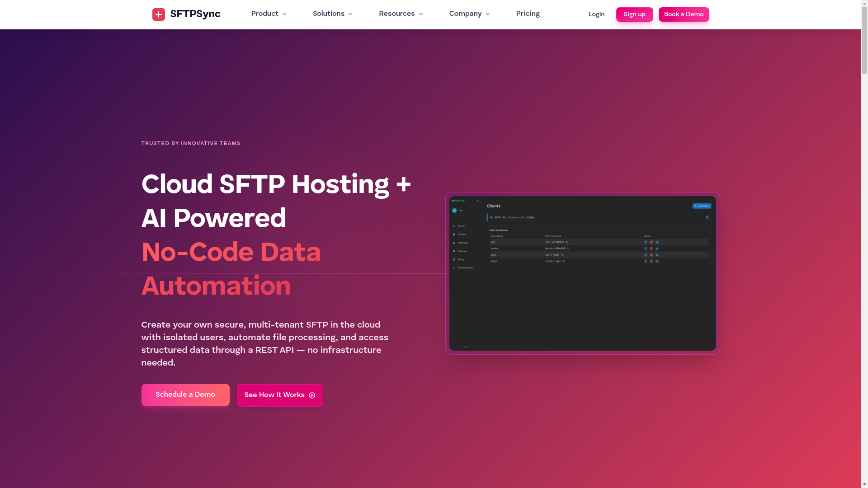Go to homepage via SFTPSync wordmark

coord(195,14)
